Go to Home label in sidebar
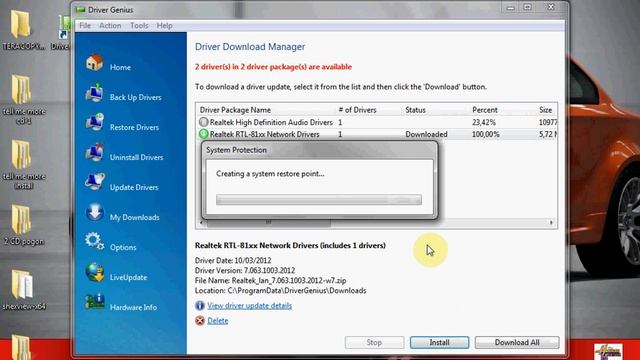 120,67
